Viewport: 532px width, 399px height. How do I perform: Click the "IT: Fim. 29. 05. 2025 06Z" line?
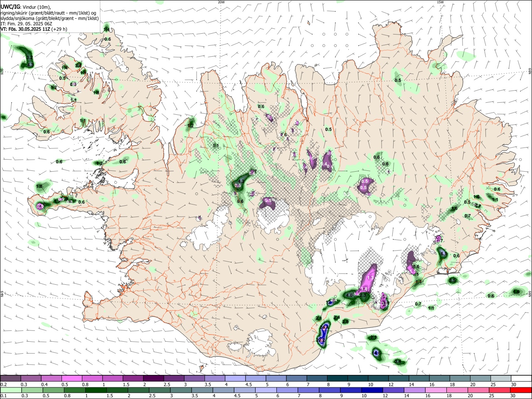[x=26, y=24]
